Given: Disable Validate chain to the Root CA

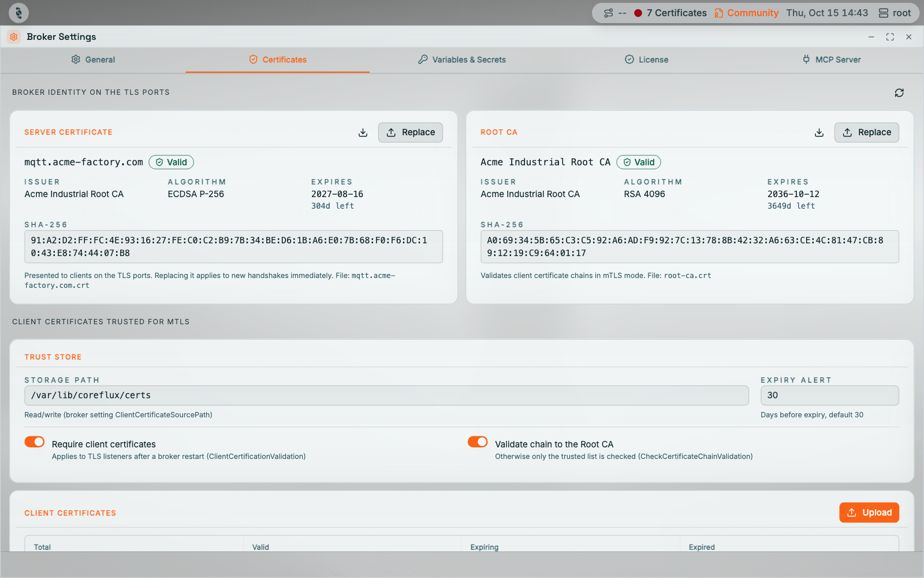Looking at the screenshot, I should [x=478, y=442].
